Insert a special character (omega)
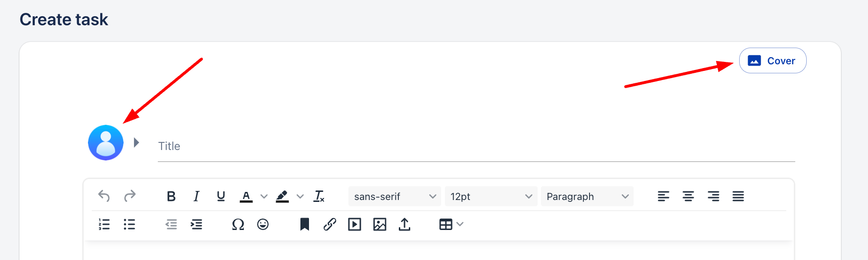The image size is (868, 260). [238, 224]
